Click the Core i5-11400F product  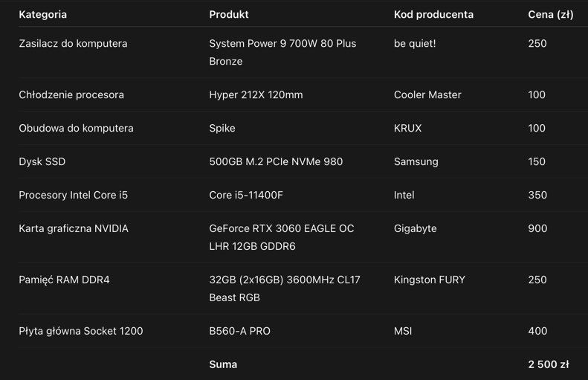246,195
